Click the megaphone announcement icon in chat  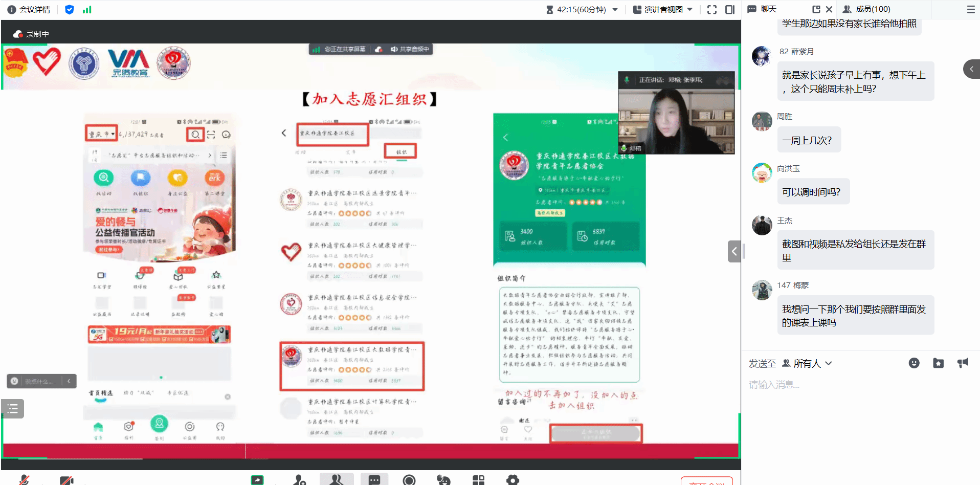[x=963, y=363]
